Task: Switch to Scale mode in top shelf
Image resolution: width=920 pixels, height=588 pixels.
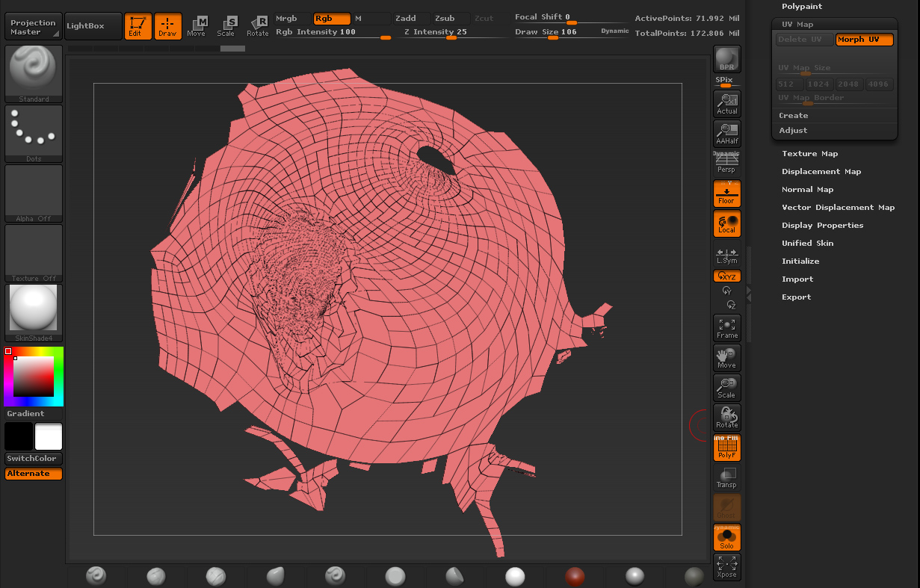Action: coord(226,26)
